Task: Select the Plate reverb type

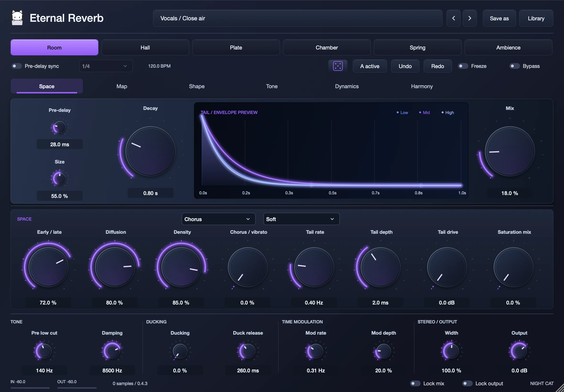Action: click(x=236, y=47)
